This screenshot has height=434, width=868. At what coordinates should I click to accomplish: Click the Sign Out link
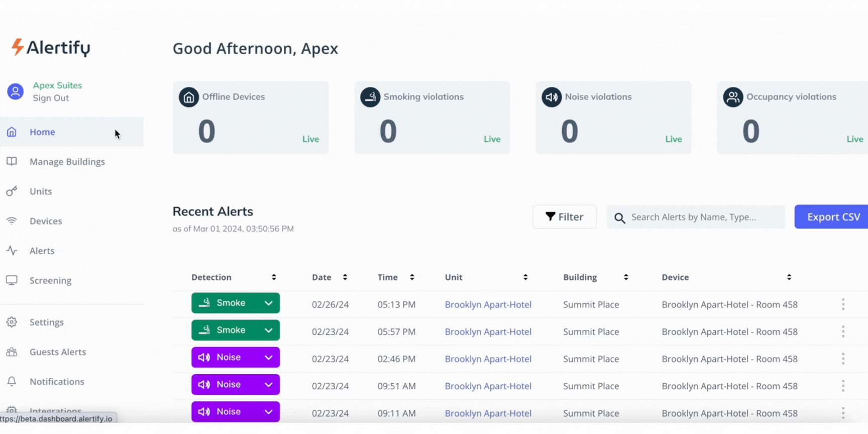(51, 98)
